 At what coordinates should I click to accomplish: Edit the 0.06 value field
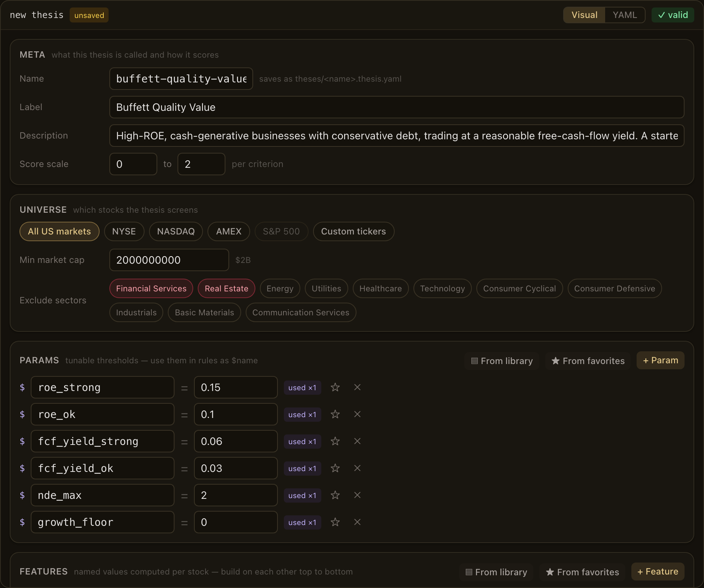(236, 441)
